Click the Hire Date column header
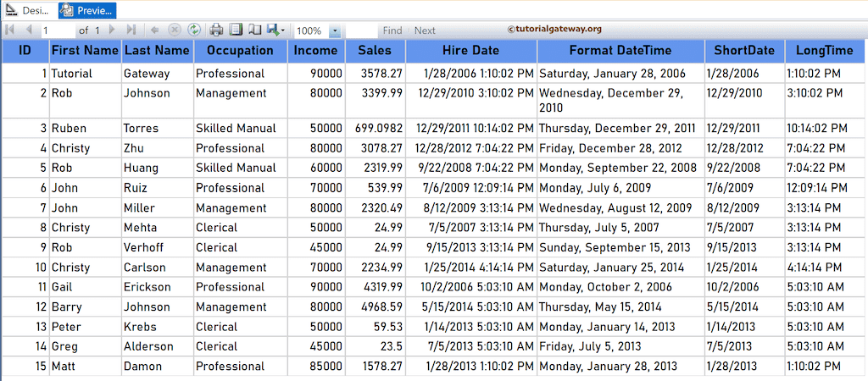This screenshot has width=868, height=381. pyautogui.click(x=471, y=51)
